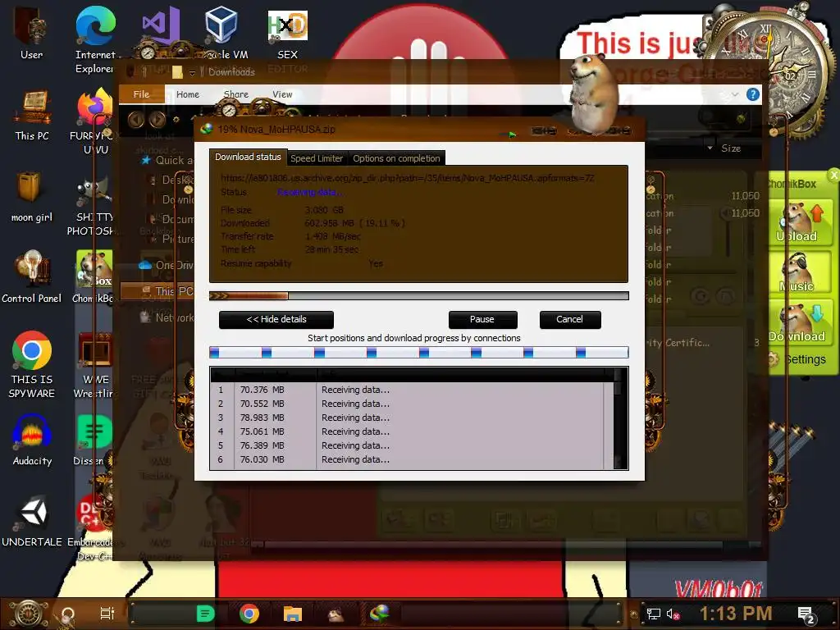Open Chrome THIS IS SPYWARE icon
This screenshot has width=840, height=630.
point(32,364)
